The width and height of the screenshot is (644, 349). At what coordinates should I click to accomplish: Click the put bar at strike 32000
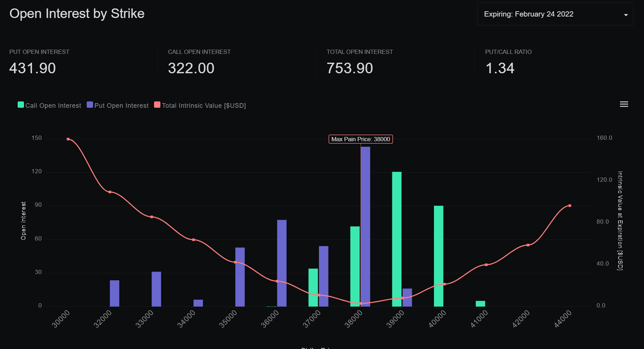(x=115, y=293)
